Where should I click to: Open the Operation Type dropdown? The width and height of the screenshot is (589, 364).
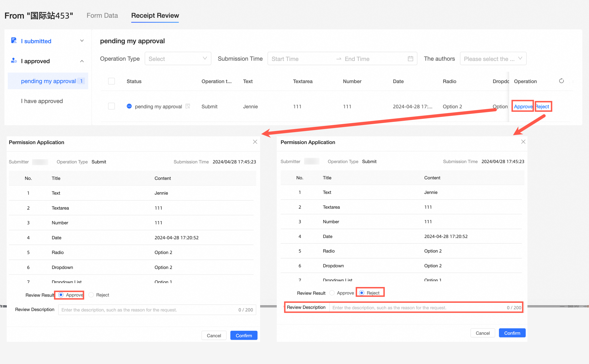point(178,58)
